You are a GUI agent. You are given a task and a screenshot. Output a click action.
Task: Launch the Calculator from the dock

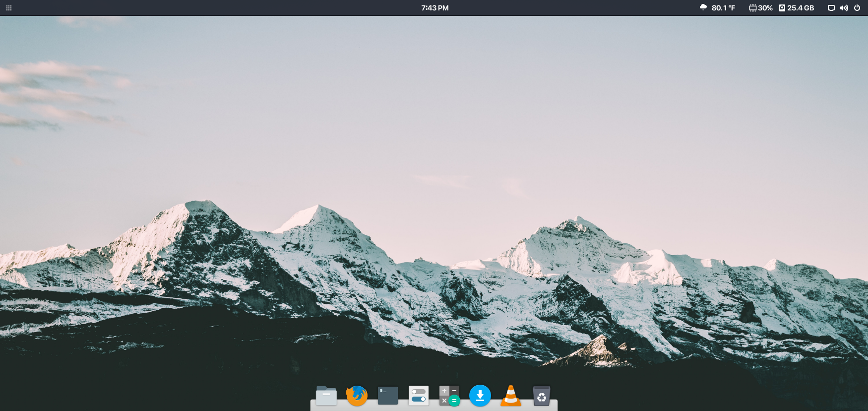click(449, 396)
